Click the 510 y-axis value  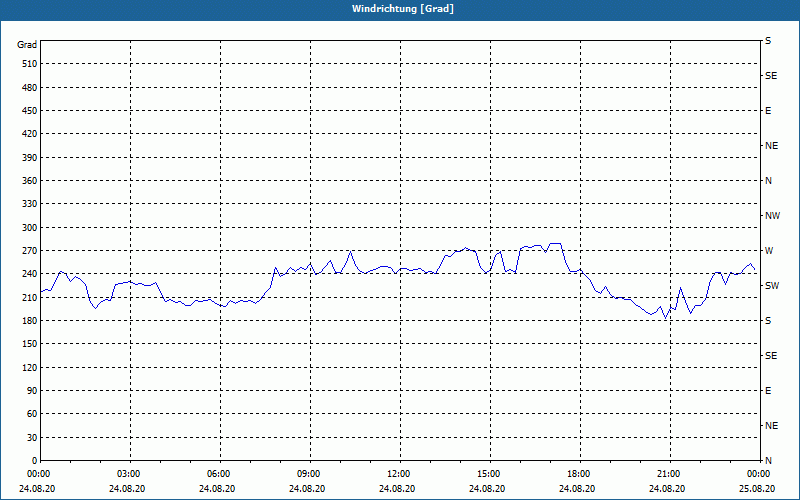[30, 64]
